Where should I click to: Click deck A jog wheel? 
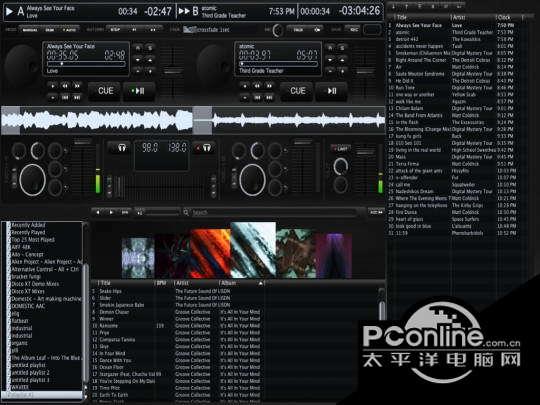tap(21, 65)
